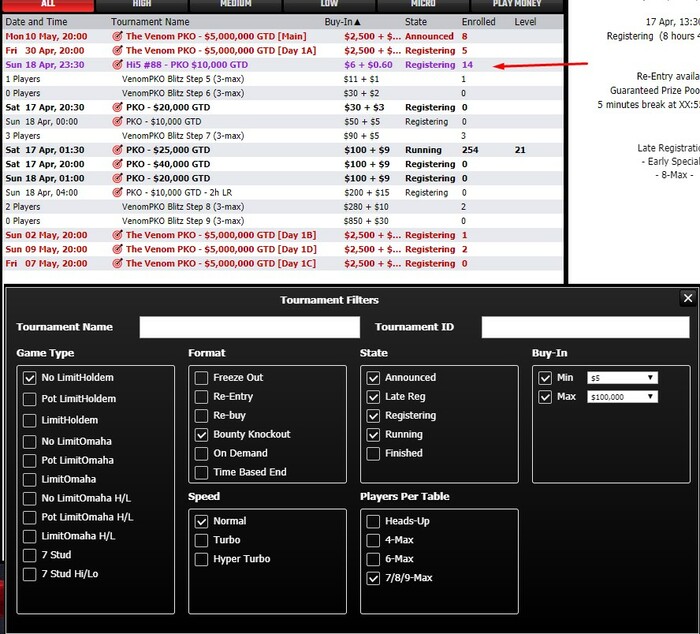Sort by Enrolled column header

(478, 22)
